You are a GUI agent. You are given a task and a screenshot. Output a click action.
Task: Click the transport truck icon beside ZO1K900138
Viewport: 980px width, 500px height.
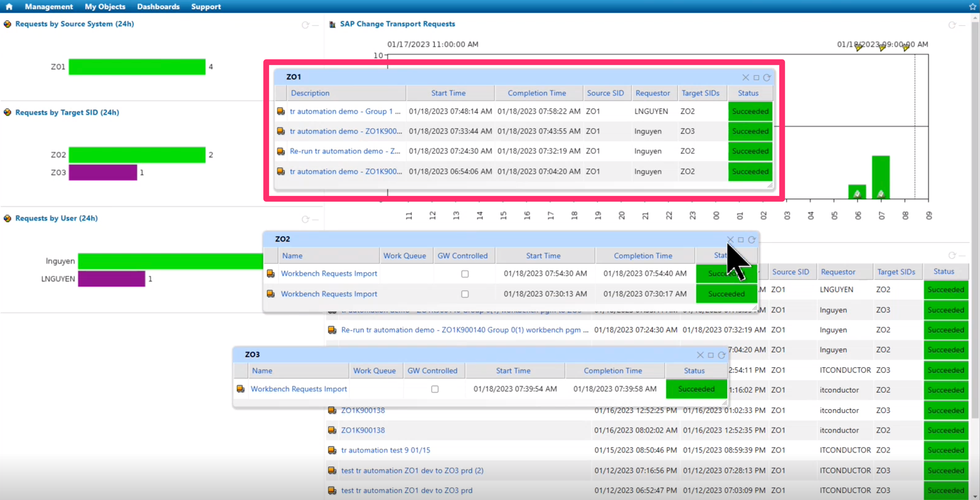[332, 410]
